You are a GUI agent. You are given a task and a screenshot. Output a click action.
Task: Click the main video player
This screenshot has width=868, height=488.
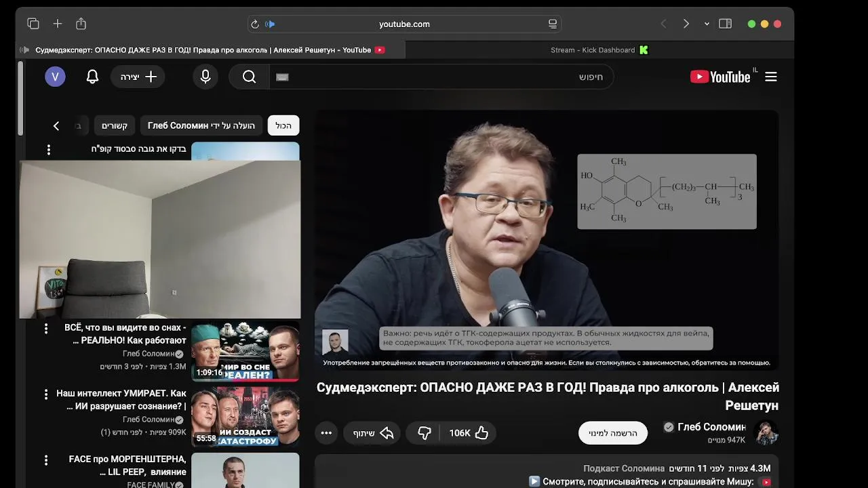547,241
